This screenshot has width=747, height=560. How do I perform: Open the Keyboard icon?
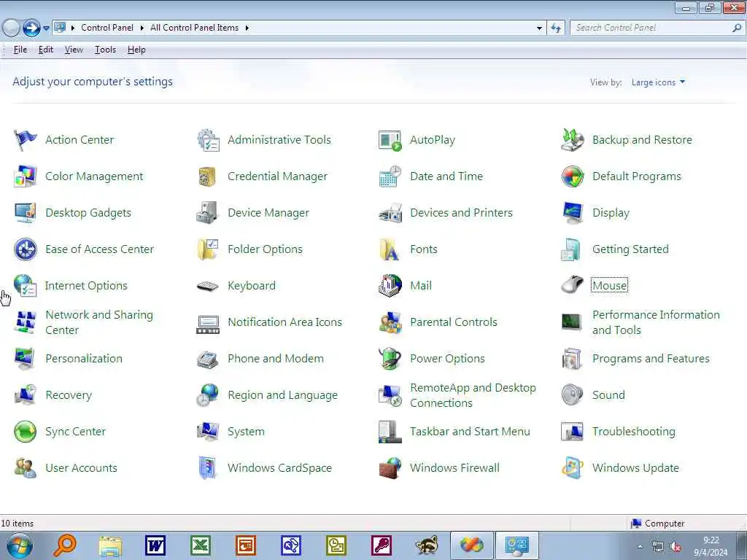[x=208, y=286]
